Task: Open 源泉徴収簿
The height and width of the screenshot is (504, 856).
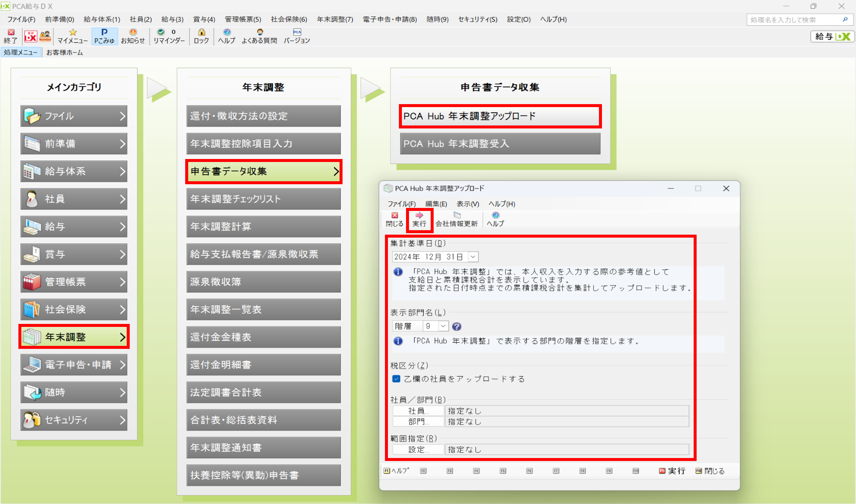Action: pyautogui.click(x=263, y=282)
